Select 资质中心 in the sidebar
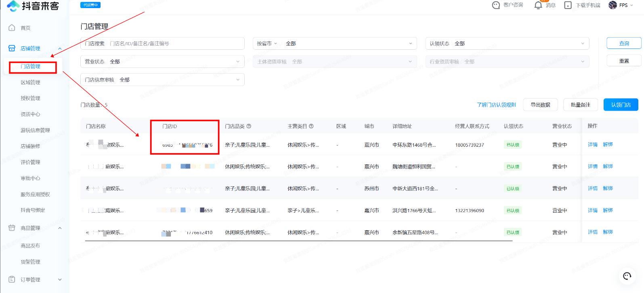 (31, 114)
